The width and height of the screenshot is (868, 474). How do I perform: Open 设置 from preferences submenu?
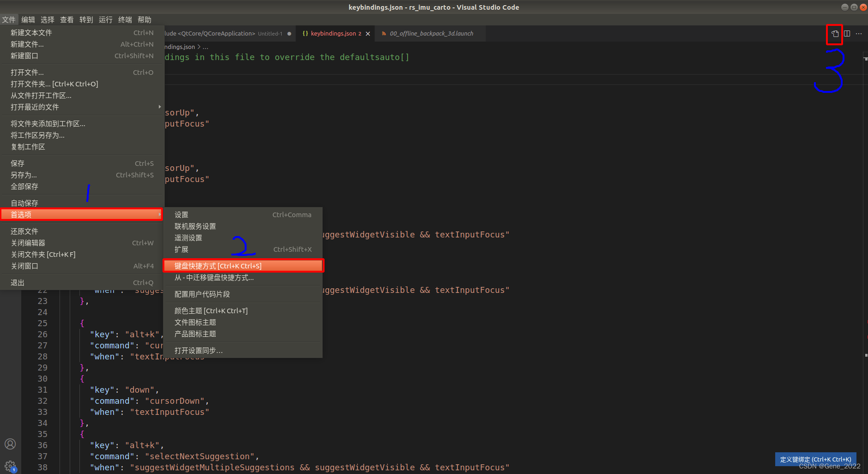point(243,215)
